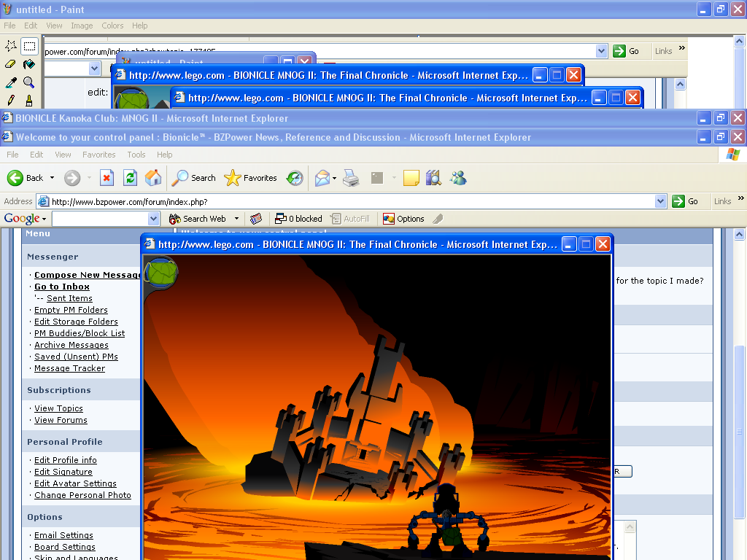Click the 0 blocked popup blocker button

(298, 219)
